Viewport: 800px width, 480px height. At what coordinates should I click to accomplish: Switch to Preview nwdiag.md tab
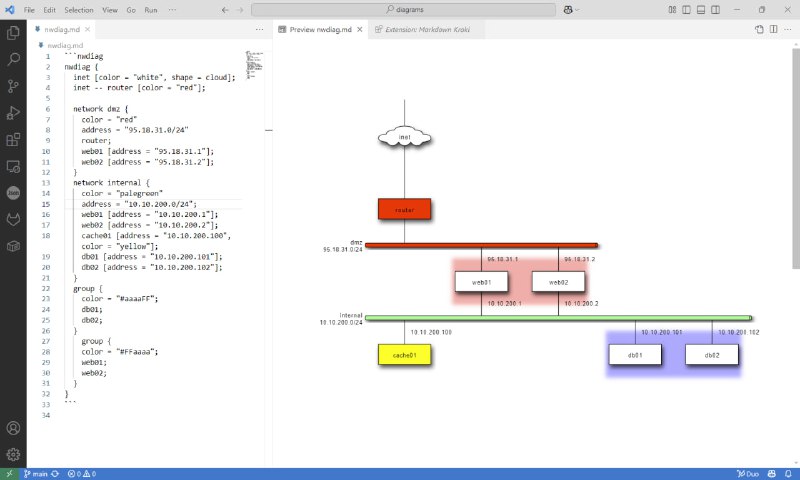click(x=320, y=30)
